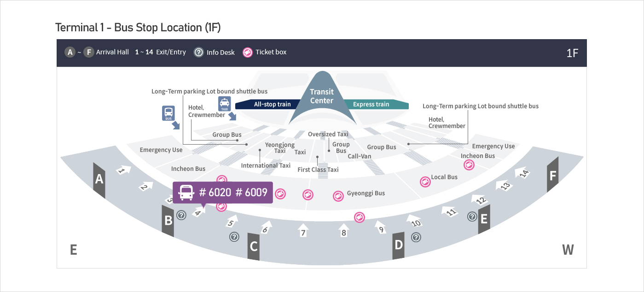Click exit arrow number 14

(x=523, y=173)
